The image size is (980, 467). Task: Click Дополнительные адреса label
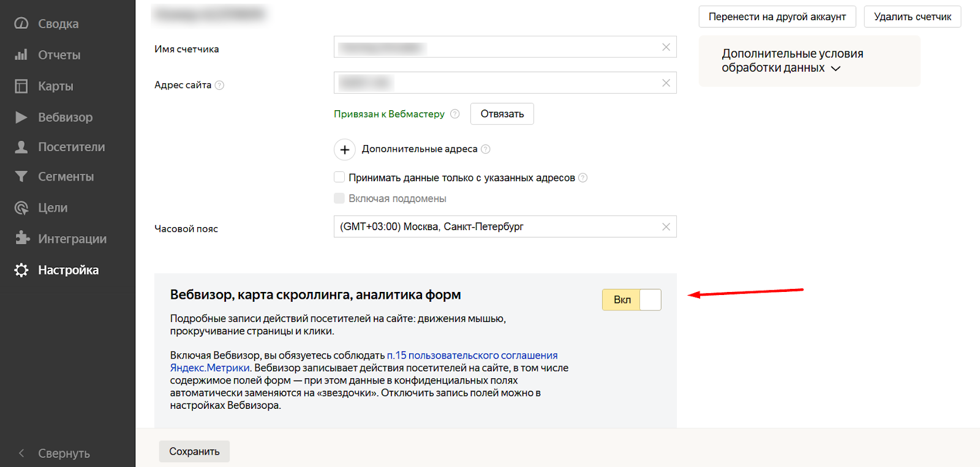[x=420, y=149]
